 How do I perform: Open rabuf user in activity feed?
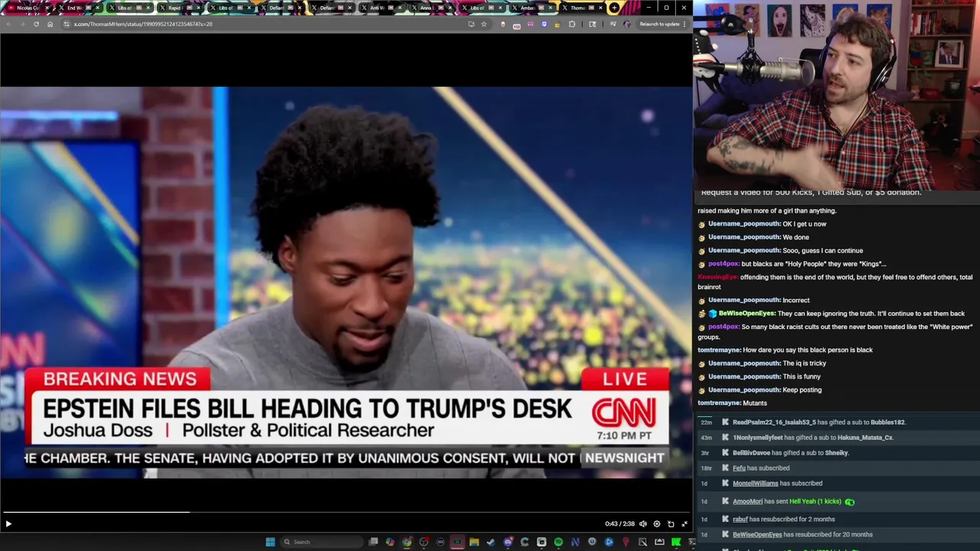[740, 519]
